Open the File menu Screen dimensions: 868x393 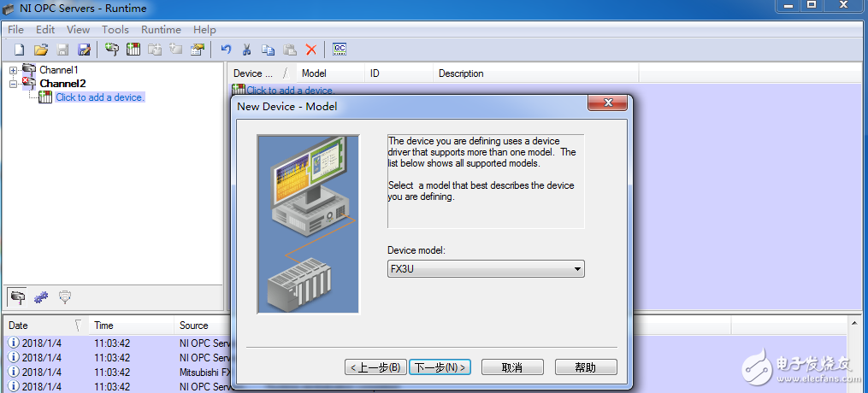click(15, 30)
